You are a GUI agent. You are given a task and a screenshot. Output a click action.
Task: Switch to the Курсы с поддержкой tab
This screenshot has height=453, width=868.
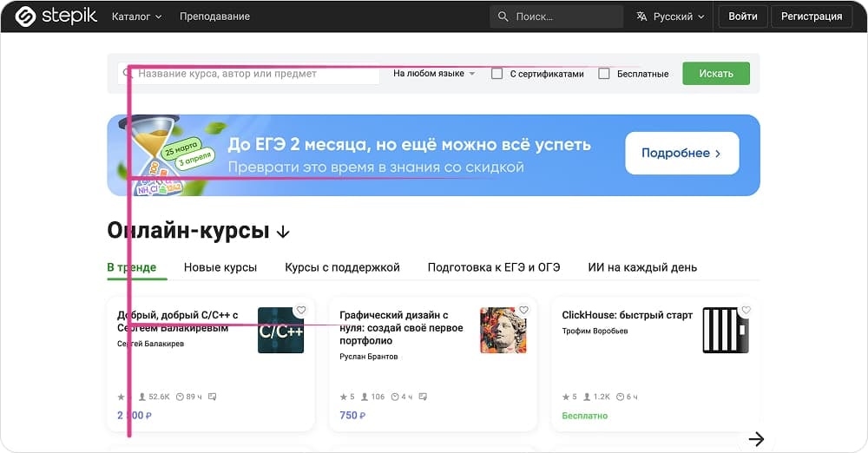[x=342, y=267]
